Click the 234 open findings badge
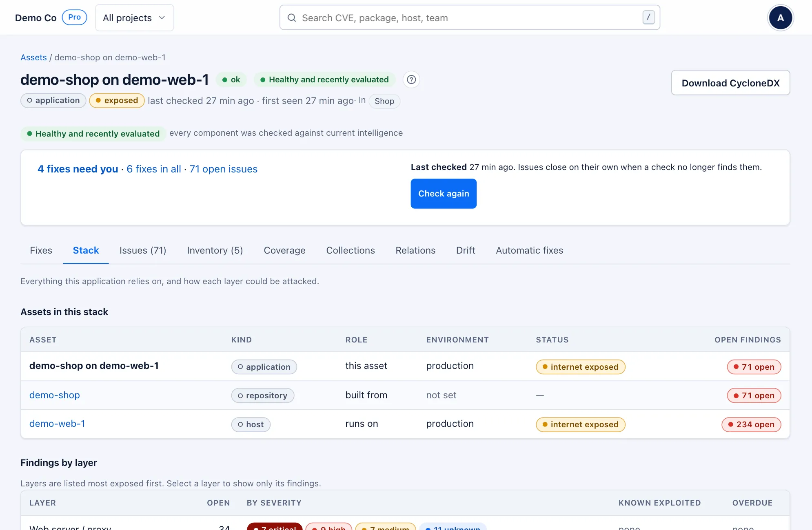This screenshot has width=812, height=530. [751, 424]
